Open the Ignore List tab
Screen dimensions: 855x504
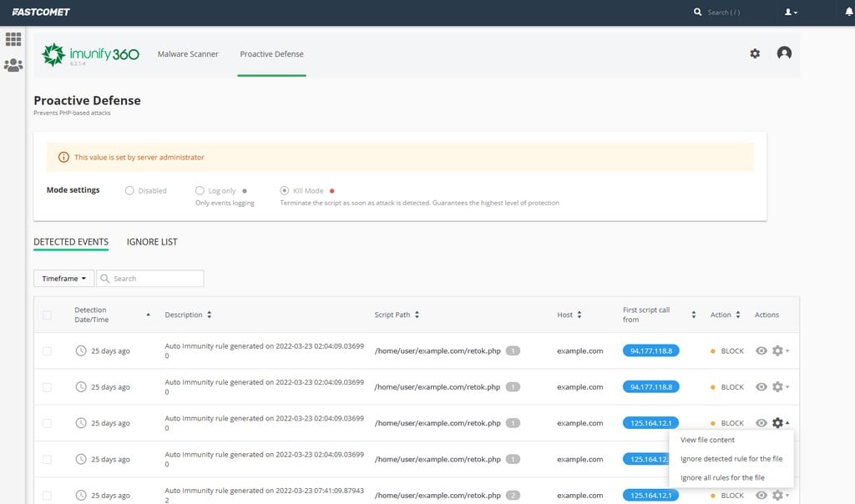tap(151, 242)
